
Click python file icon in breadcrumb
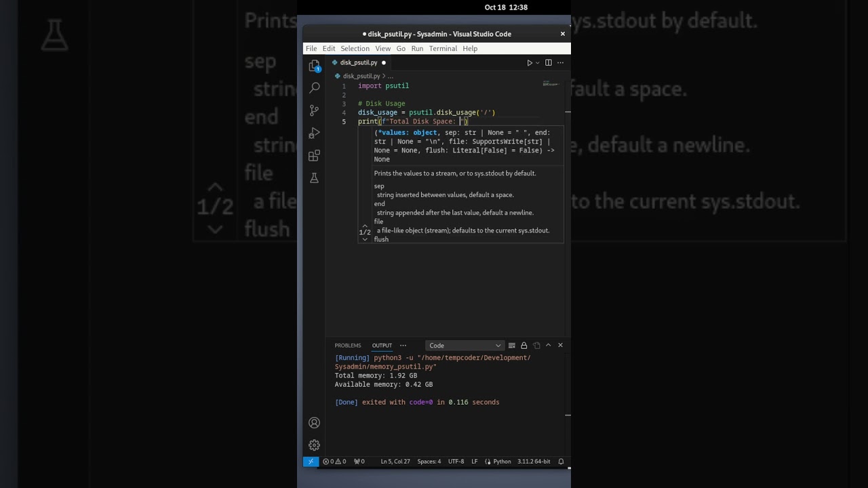point(338,77)
